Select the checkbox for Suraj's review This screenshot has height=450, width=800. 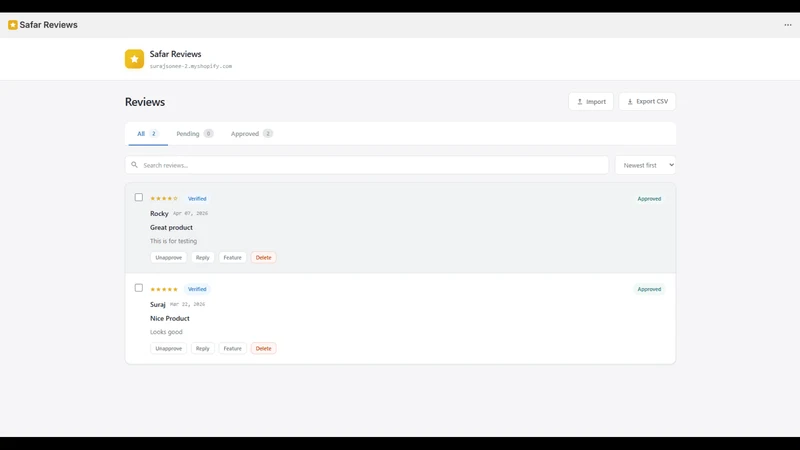[x=139, y=288]
